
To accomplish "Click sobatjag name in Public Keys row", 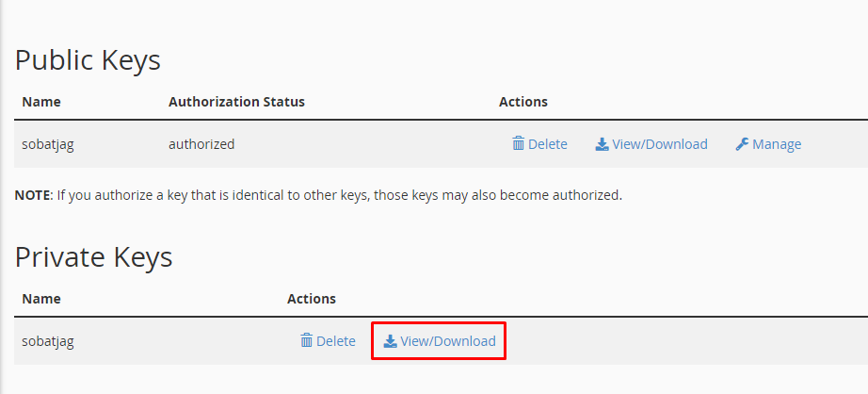I will (48, 144).
